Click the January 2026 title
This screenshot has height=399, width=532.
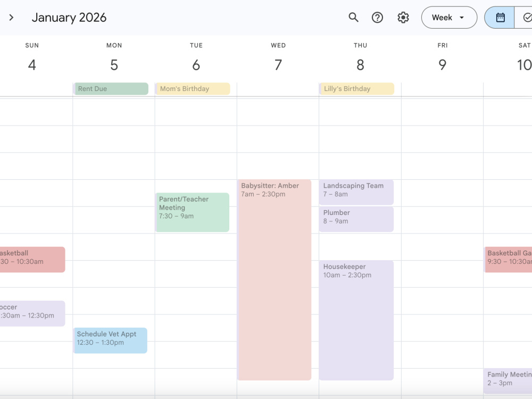(69, 18)
